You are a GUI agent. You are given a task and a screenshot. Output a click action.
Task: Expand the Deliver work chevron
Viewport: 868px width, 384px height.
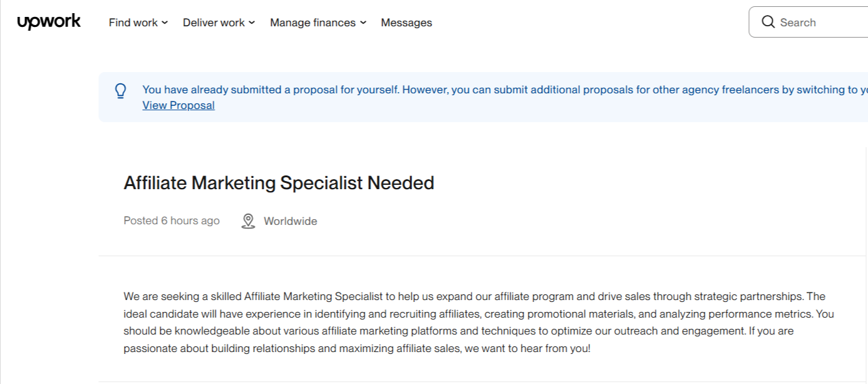pyautogui.click(x=252, y=23)
